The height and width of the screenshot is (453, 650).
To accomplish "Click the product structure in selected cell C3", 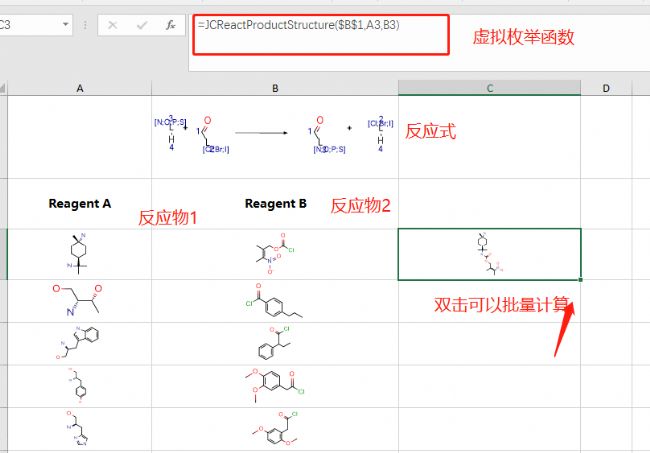I will point(488,254).
